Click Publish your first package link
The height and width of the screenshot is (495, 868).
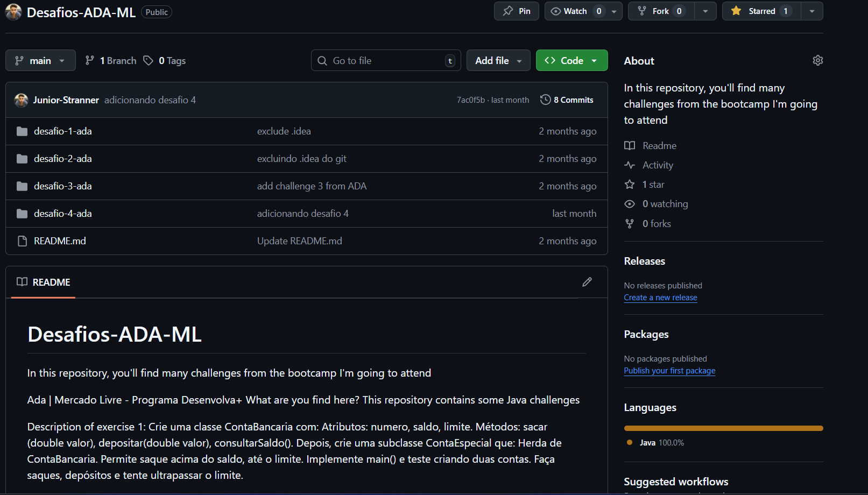click(669, 371)
